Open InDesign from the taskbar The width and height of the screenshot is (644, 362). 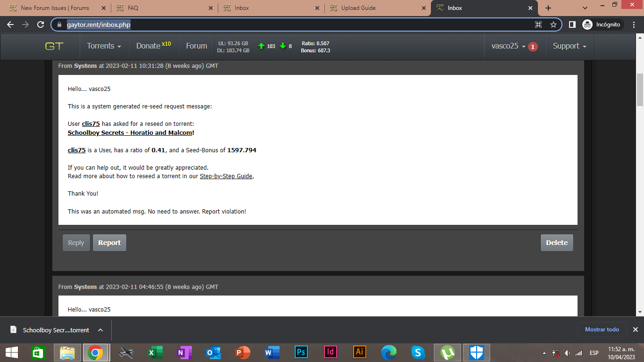click(330, 352)
